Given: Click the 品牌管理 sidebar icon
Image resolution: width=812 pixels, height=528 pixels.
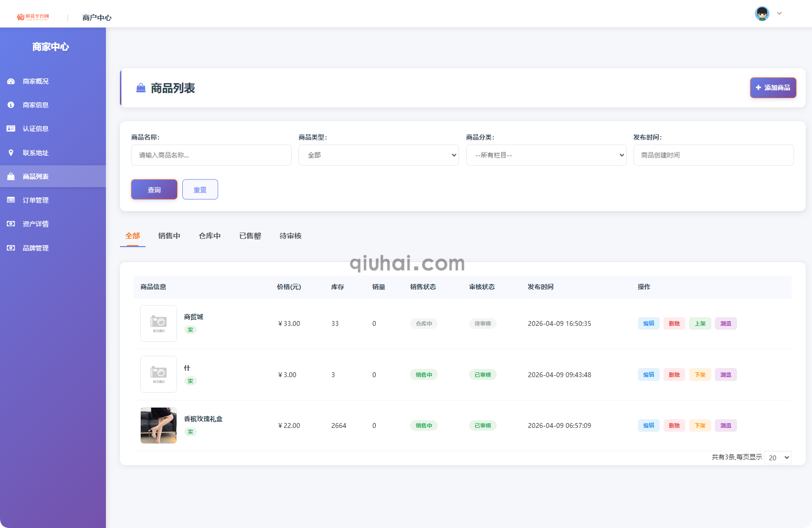Looking at the screenshot, I should pos(11,248).
